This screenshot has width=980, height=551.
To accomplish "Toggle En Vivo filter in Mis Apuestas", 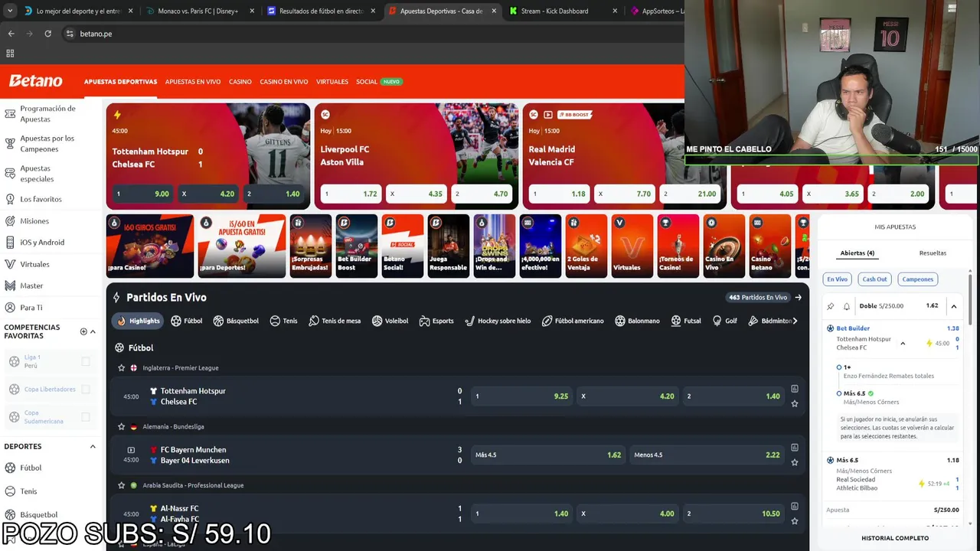I will [x=837, y=279].
